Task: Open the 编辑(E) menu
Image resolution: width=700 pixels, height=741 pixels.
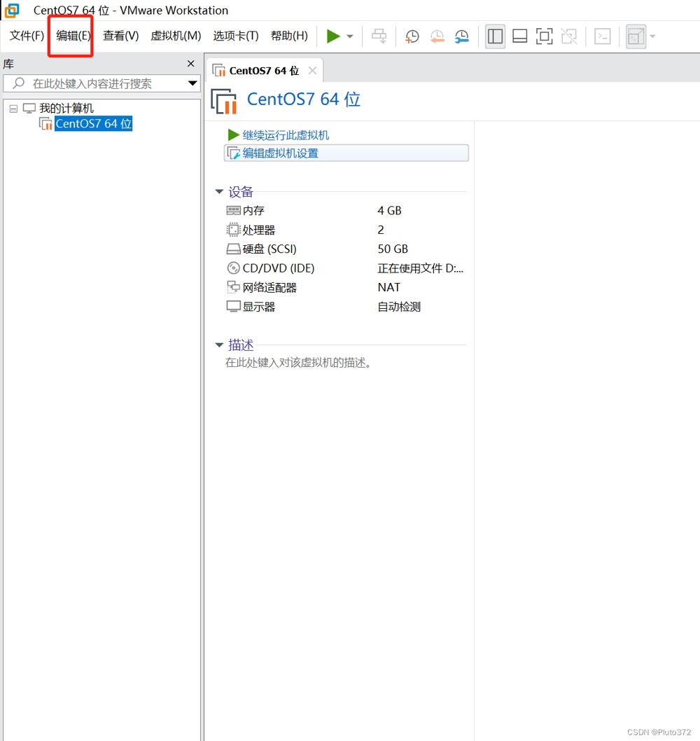Action: tap(73, 36)
